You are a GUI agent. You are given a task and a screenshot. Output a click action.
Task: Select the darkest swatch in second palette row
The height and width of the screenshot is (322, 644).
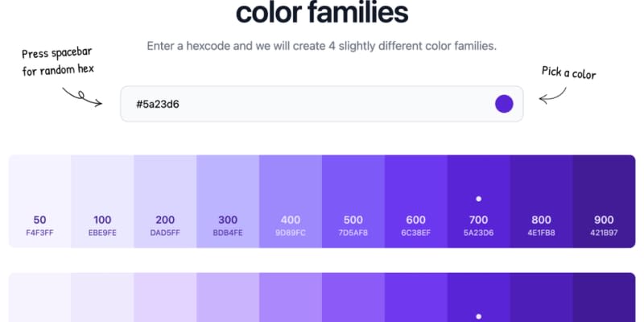pos(605,297)
